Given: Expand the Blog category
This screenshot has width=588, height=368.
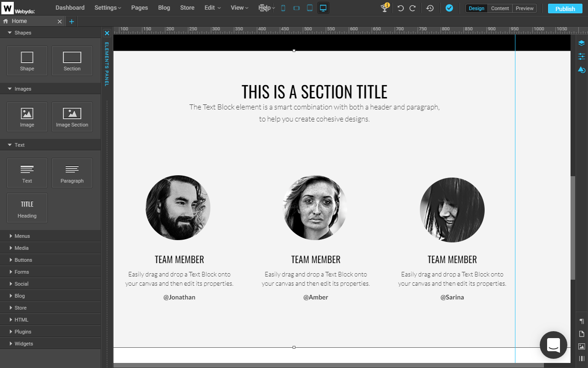Looking at the screenshot, I should tap(51, 296).
